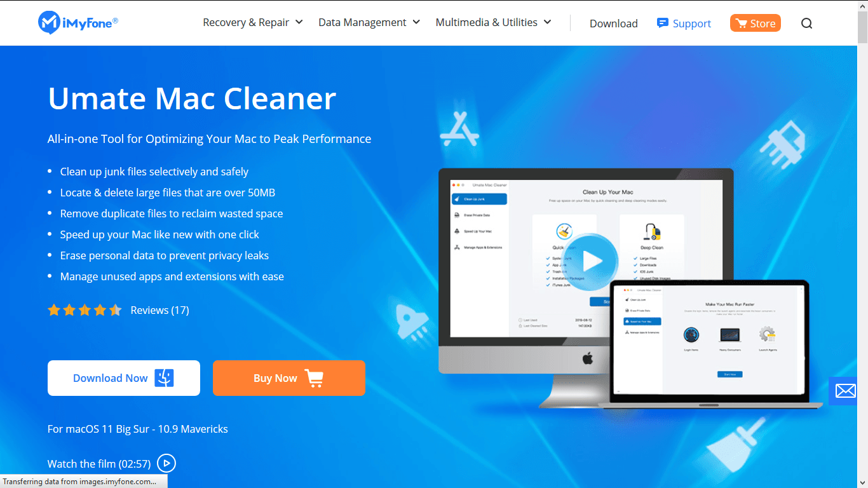Viewport: 868px width, 488px height.
Task: Click the Mac Finder icon on Download Now
Action: click(164, 378)
